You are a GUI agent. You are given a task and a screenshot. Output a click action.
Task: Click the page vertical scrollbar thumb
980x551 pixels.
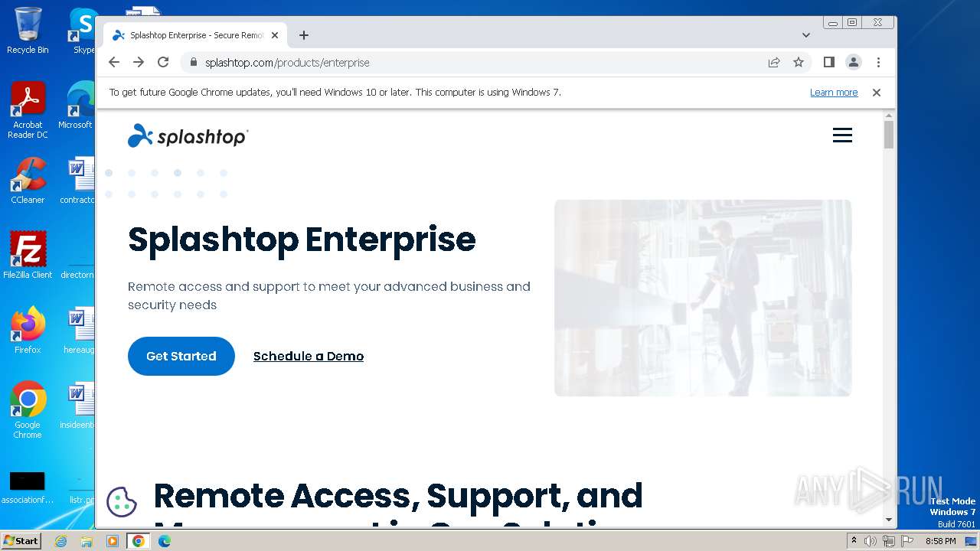point(889,134)
